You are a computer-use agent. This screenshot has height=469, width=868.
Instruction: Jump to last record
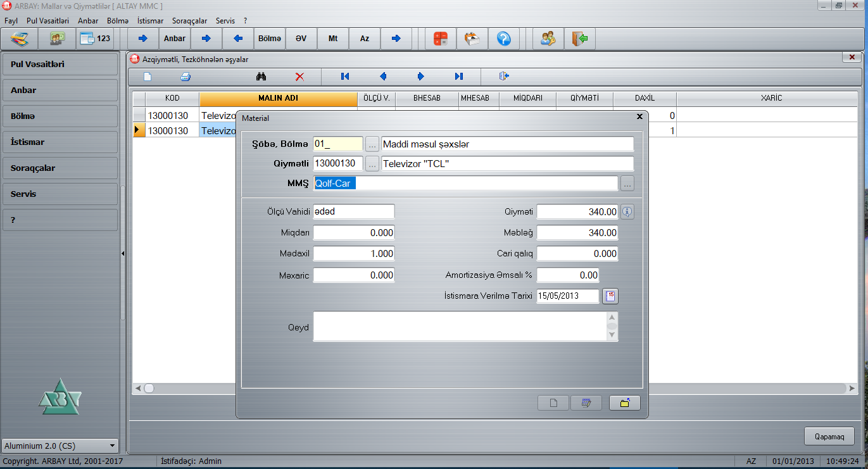(x=459, y=77)
